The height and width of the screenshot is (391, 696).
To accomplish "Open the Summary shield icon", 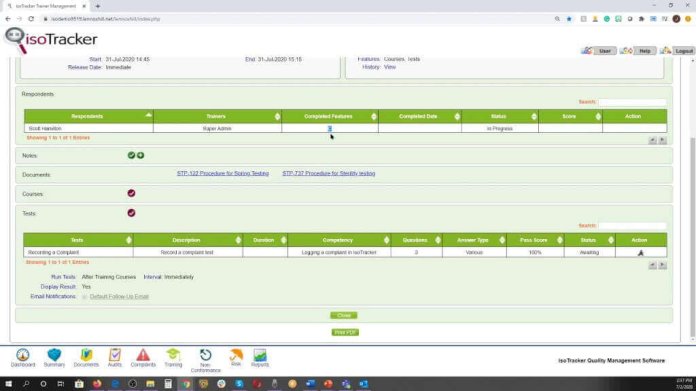I will [54, 358].
